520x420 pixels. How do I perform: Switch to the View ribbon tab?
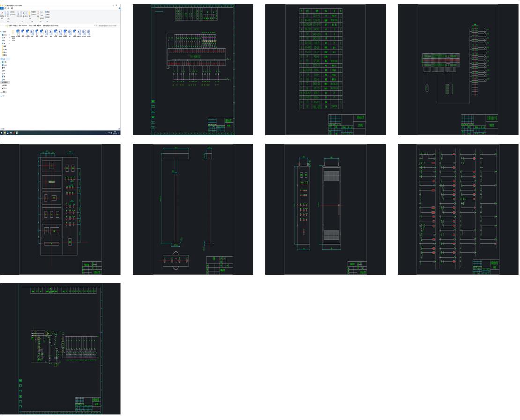coord(12,8)
